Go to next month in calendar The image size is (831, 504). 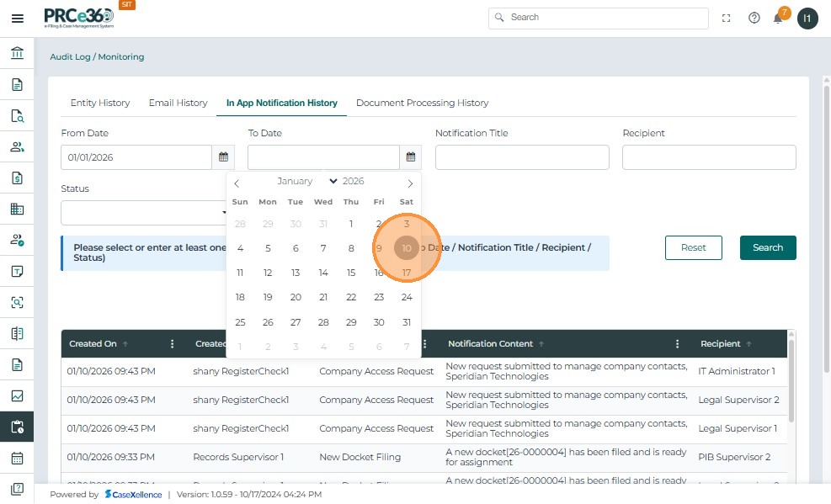[x=410, y=183]
